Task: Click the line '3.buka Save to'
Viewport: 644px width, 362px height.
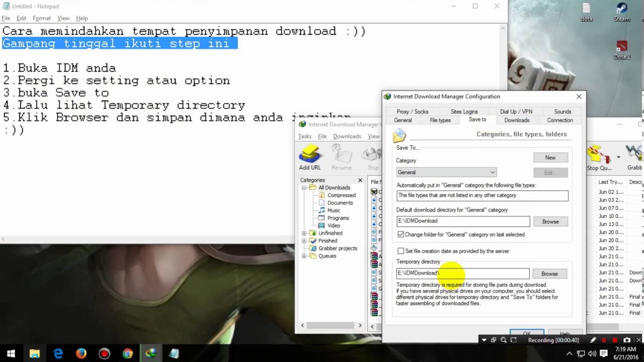Action: [55, 93]
